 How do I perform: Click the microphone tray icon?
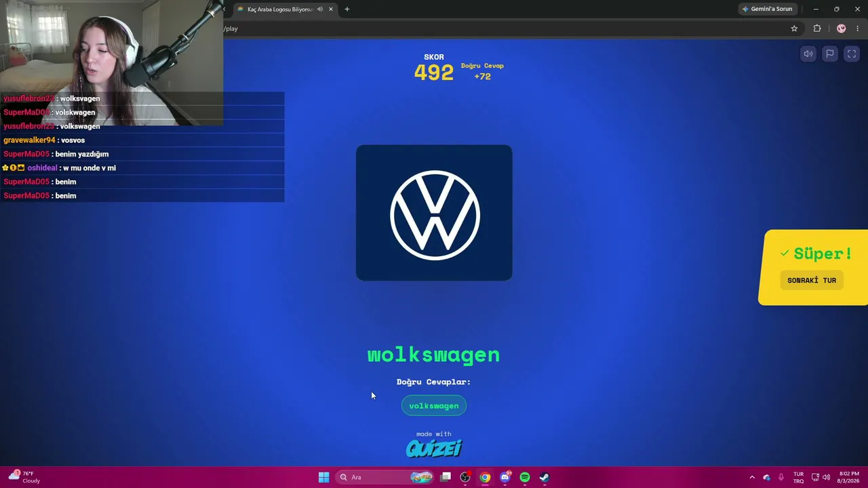[x=781, y=477]
